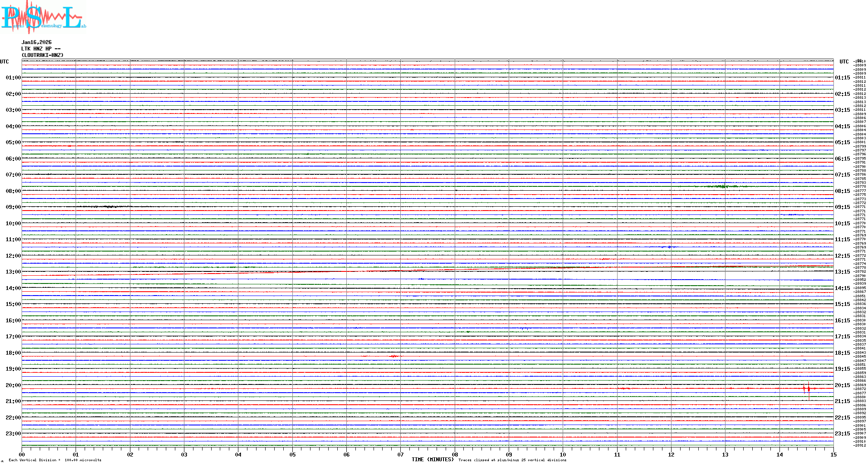Click the right UTC axis label
The height and width of the screenshot is (466, 868).
pyautogui.click(x=844, y=62)
